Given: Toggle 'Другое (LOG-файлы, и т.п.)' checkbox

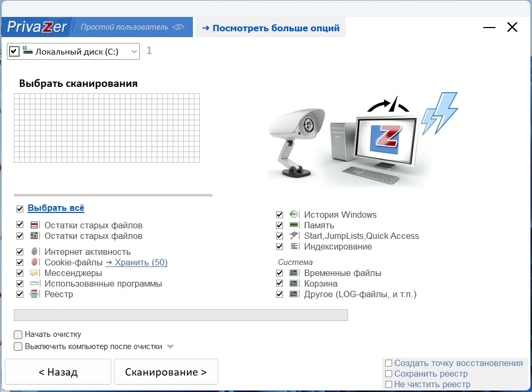Looking at the screenshot, I should pos(280,294).
